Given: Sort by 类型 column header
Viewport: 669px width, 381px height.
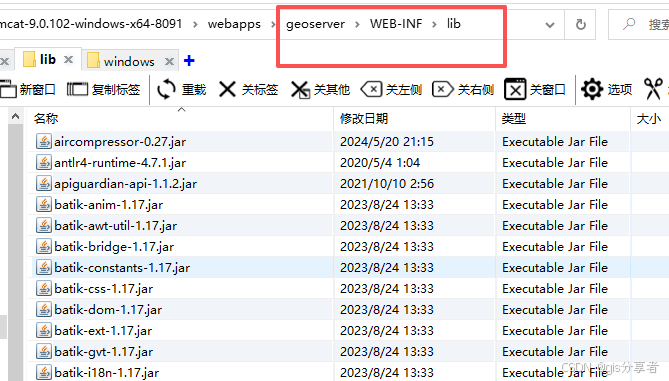Looking at the screenshot, I should click(x=563, y=118).
